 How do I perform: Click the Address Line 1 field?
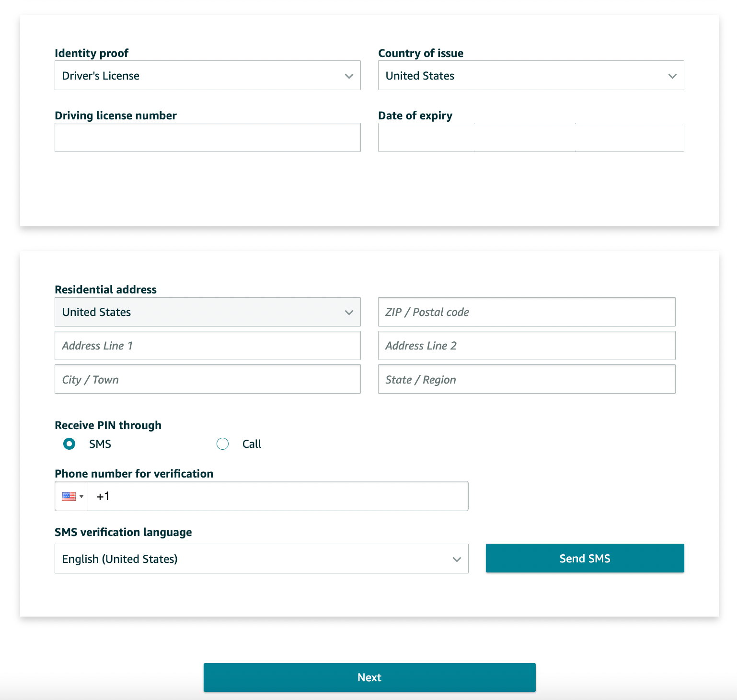pyautogui.click(x=207, y=346)
